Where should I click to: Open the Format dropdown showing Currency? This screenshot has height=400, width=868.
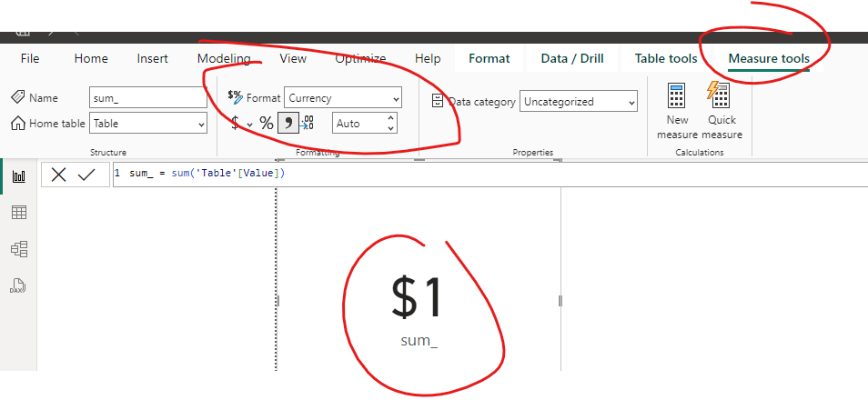pyautogui.click(x=343, y=98)
